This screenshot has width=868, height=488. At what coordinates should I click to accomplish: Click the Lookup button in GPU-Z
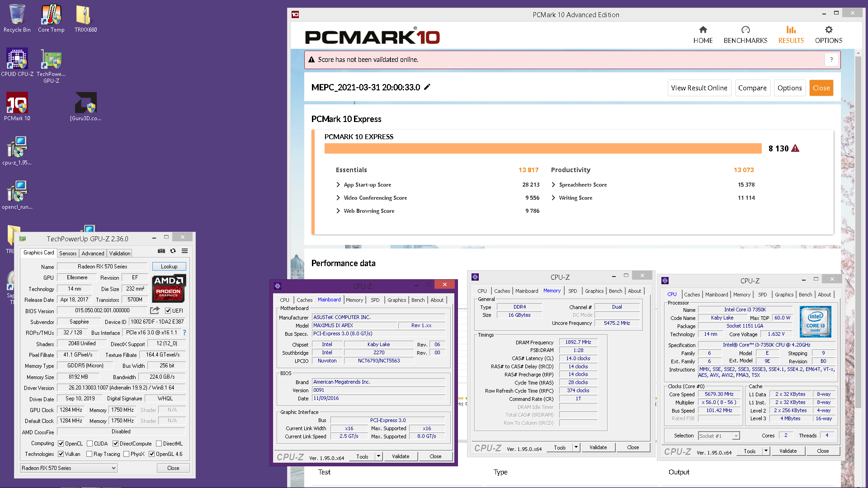point(169,266)
